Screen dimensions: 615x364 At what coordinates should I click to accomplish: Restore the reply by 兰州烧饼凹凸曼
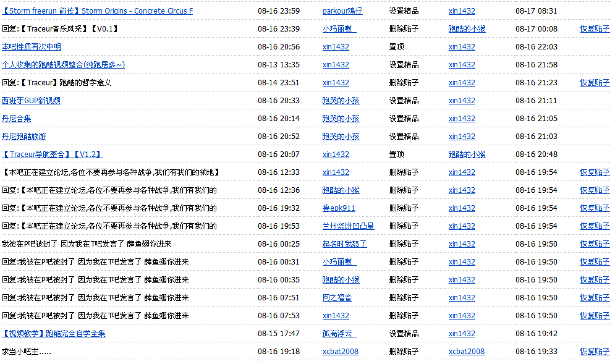click(x=595, y=226)
